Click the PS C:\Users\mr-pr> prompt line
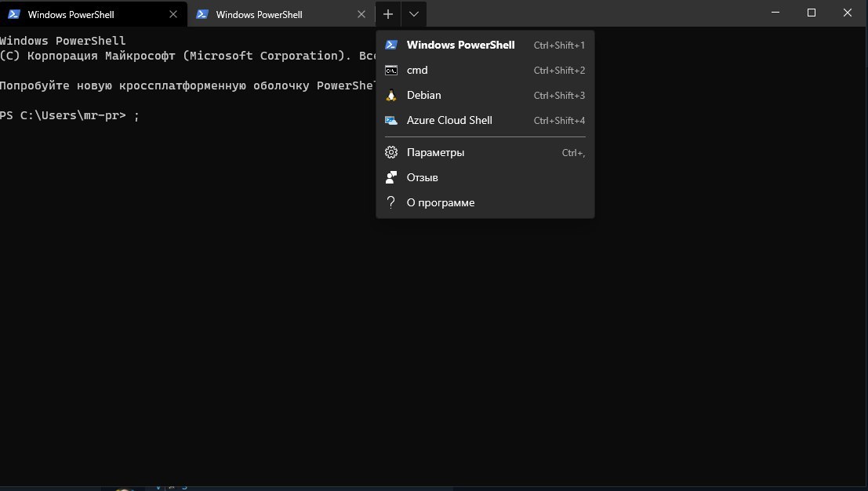 pyautogui.click(x=69, y=115)
